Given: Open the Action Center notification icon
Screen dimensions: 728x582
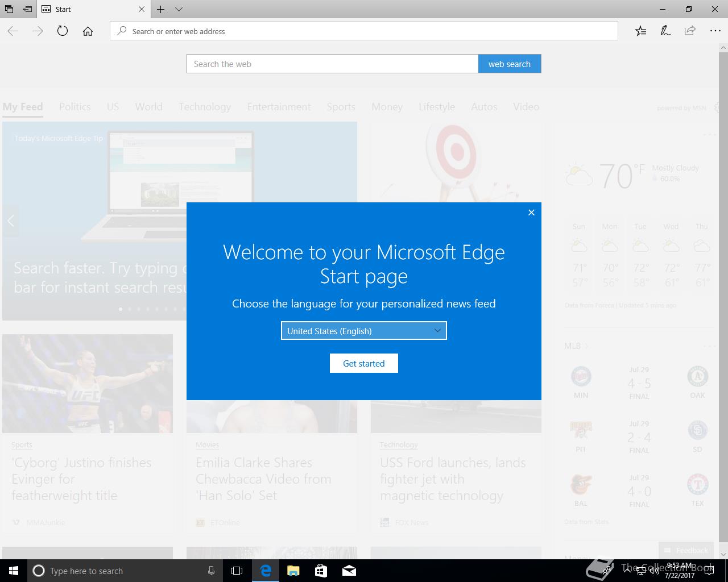Looking at the screenshot, I should 709,571.
